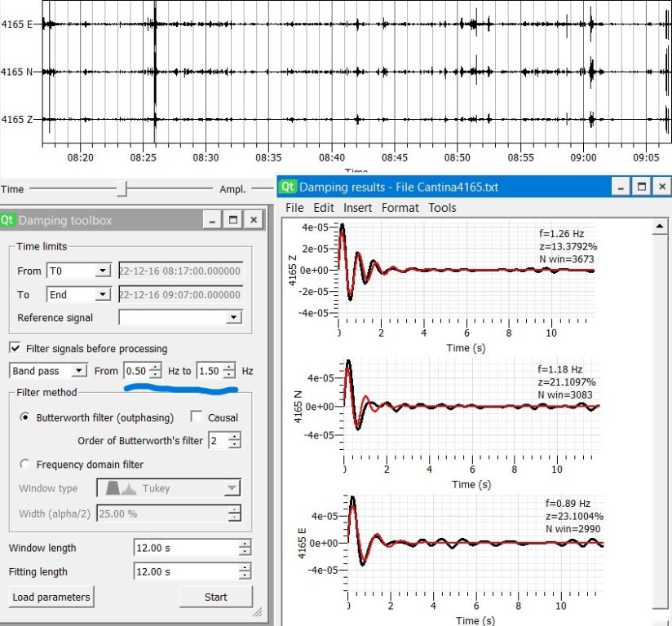This screenshot has height=626, width=672.
Task: Enable the Causal checkbox
Action: [x=196, y=417]
